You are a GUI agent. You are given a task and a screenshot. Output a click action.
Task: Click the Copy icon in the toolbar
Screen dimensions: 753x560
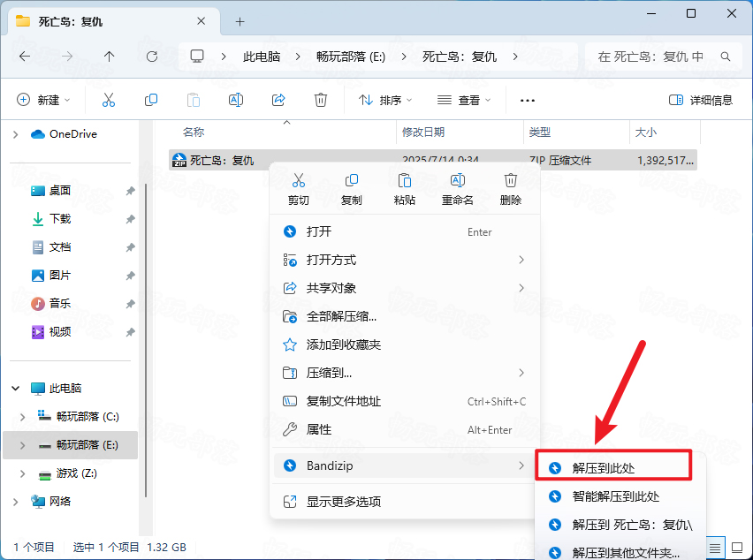point(151,100)
